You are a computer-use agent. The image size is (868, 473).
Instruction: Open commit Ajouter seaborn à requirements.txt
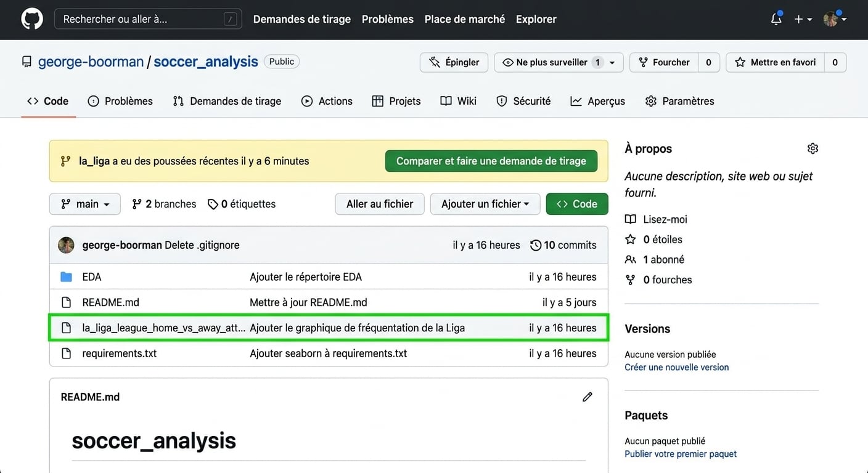[329, 354]
